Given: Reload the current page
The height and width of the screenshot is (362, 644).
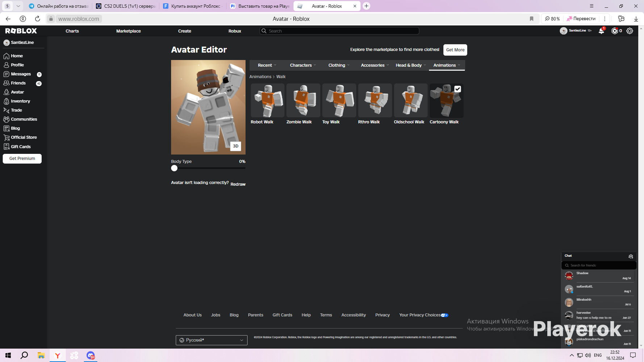Looking at the screenshot, I should [x=37, y=19].
